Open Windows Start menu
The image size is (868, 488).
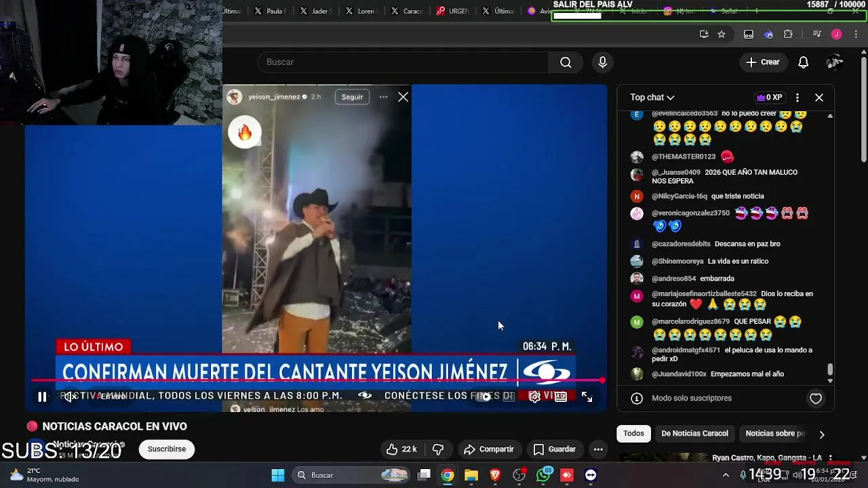click(x=278, y=475)
